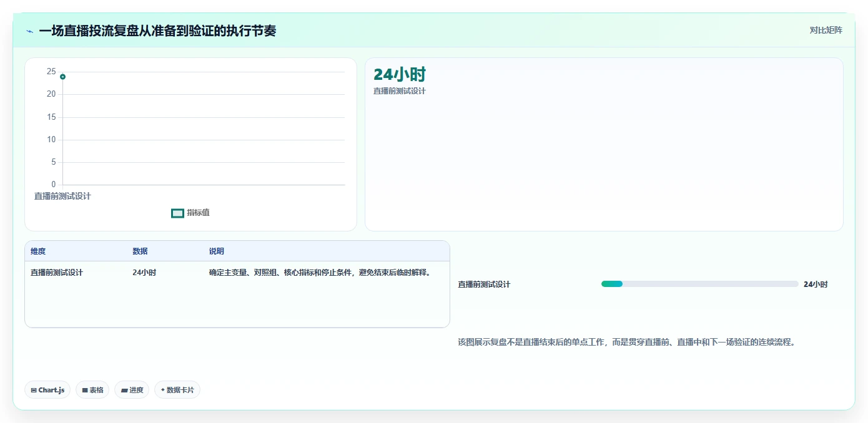
Task: Click the page title 一场直播投流复盘
Action: [157, 31]
